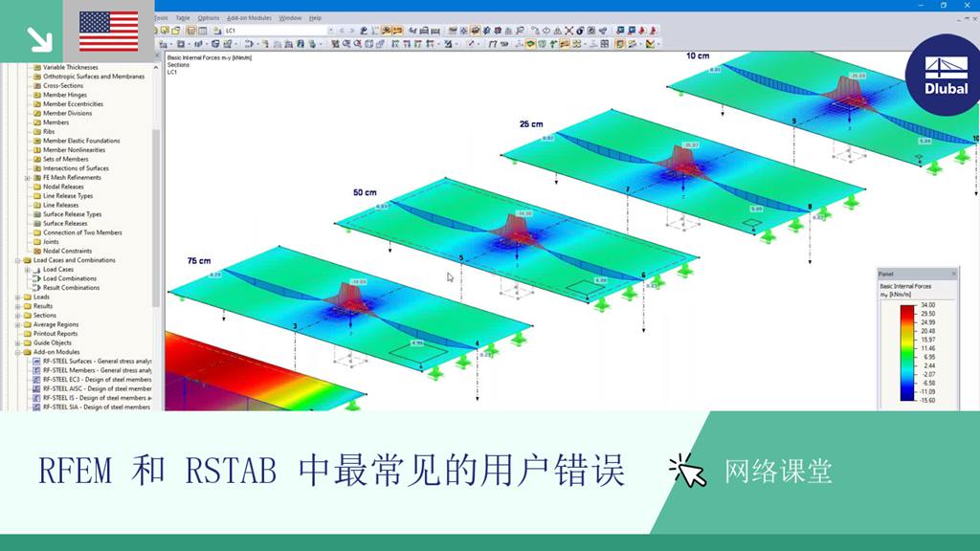
Task: Close the Basic Internal Forces panel
Action: 954,274
